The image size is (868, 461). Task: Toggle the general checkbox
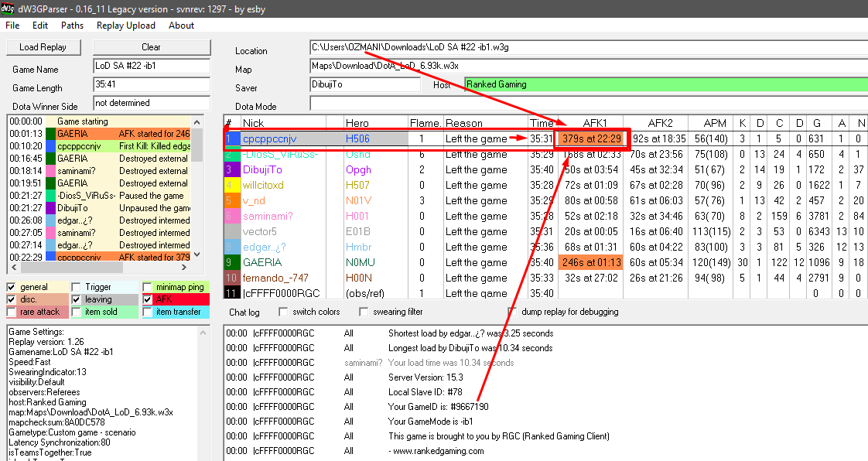pos(11,287)
